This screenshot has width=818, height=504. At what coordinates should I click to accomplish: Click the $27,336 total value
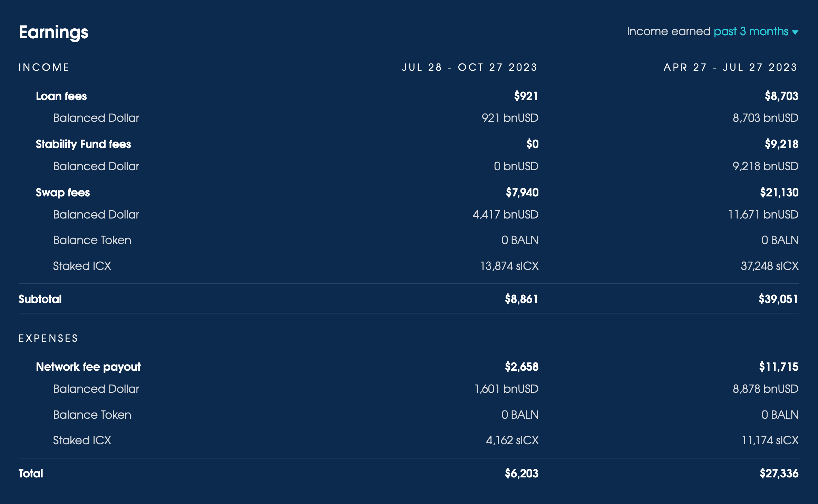point(779,473)
